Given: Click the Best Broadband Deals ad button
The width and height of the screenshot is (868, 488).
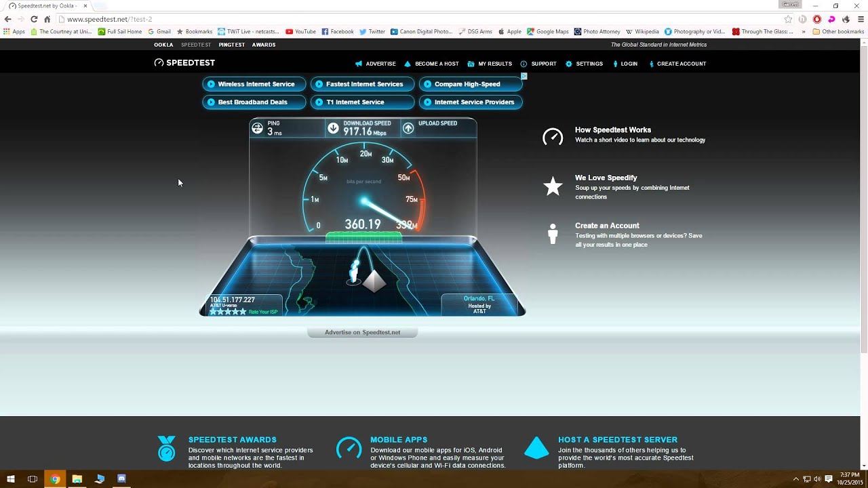Looking at the screenshot, I should click(x=254, y=102).
